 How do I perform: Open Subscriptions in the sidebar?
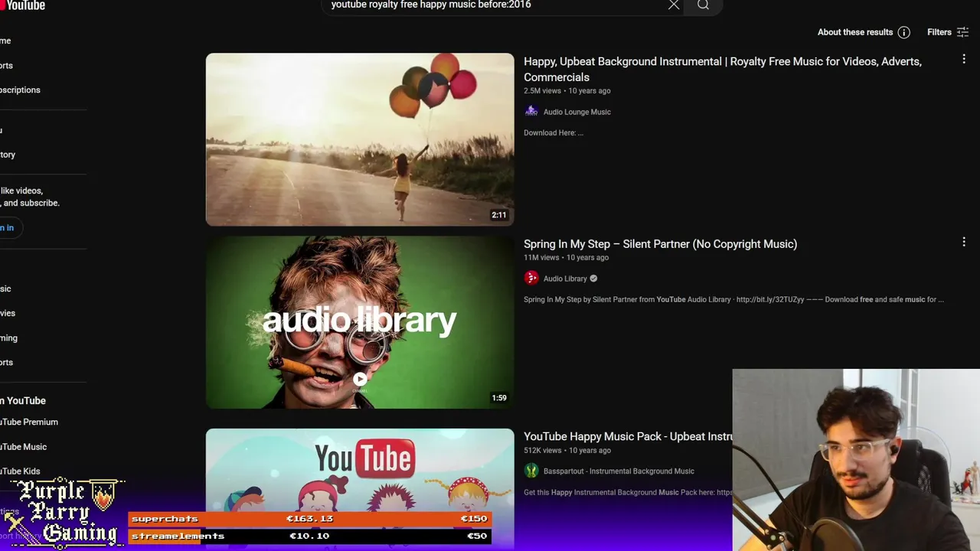click(x=20, y=90)
